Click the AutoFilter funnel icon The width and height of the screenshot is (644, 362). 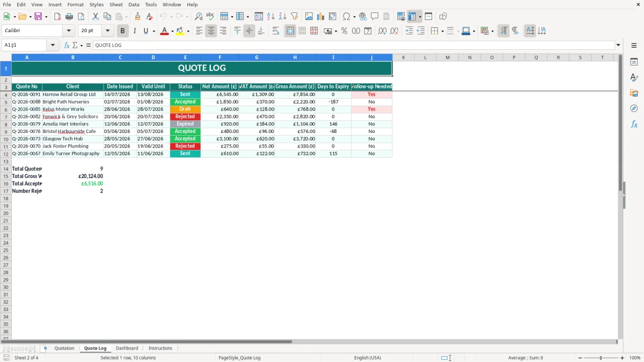[295, 17]
